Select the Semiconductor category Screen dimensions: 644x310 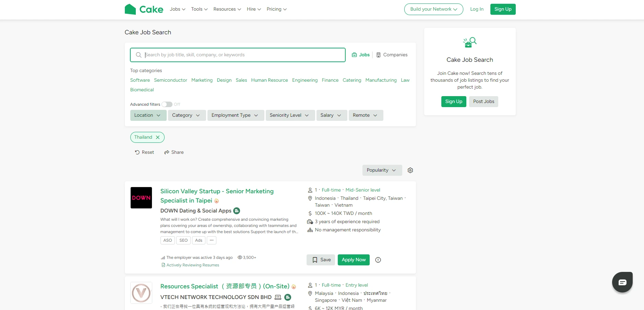click(170, 80)
